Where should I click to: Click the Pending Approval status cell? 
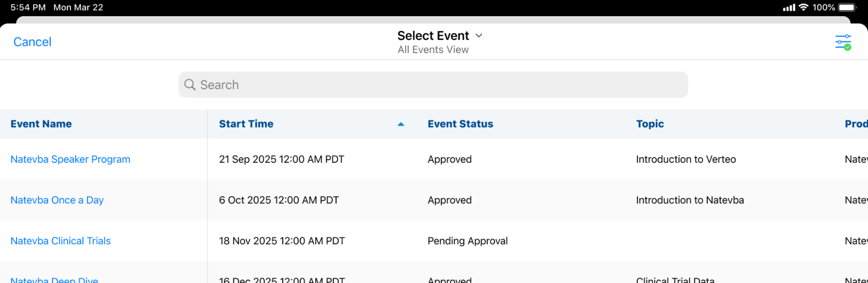point(467,241)
